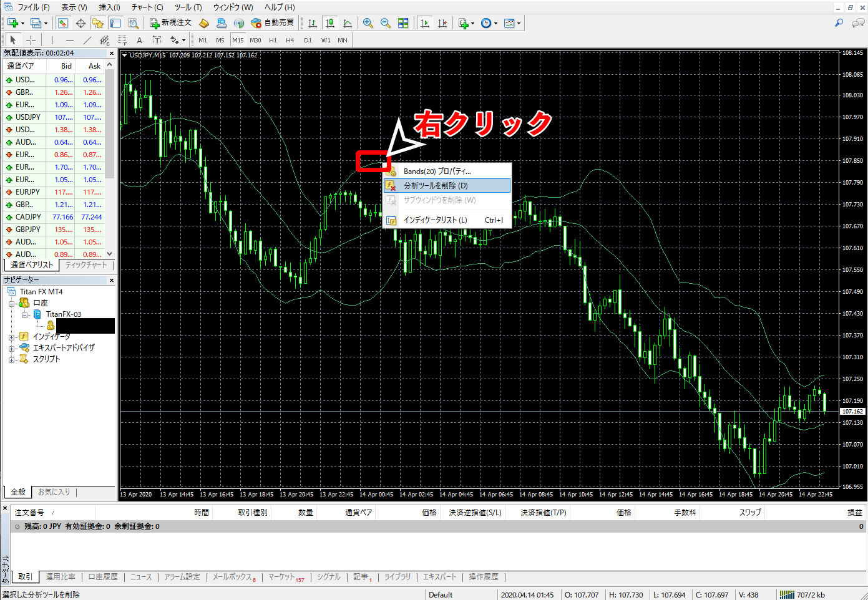The height and width of the screenshot is (600, 868).
Task: Expand the インディケータ tree node
Action: click(11, 337)
